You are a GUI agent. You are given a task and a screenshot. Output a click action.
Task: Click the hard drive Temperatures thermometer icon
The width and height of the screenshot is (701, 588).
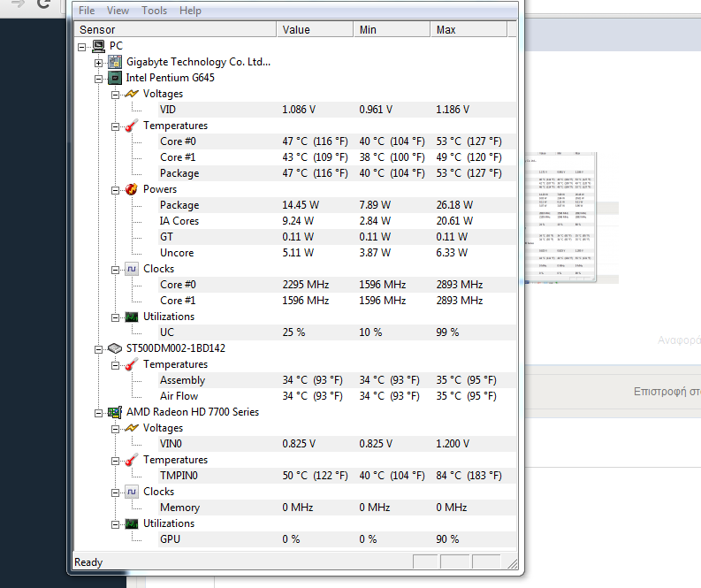[132, 364]
